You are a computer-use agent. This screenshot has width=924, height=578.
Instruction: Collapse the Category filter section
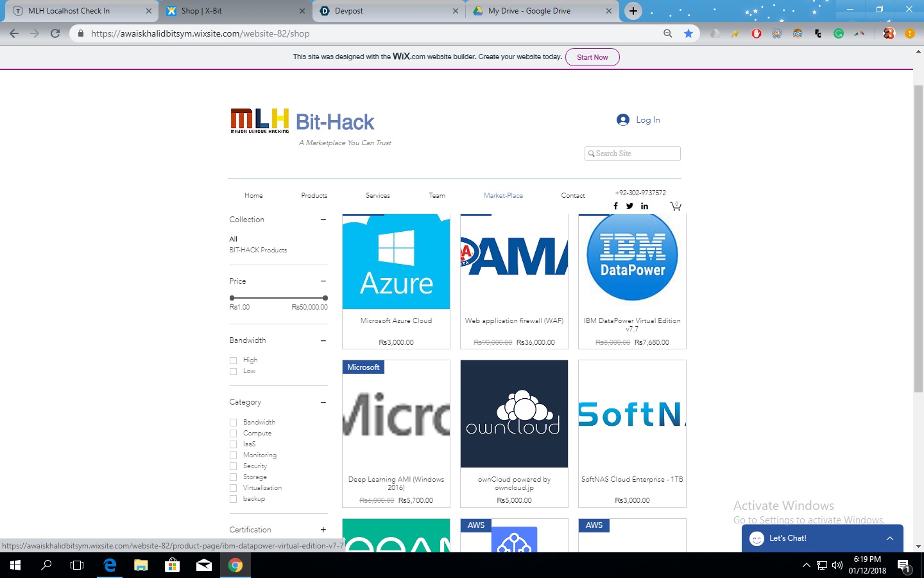point(323,402)
